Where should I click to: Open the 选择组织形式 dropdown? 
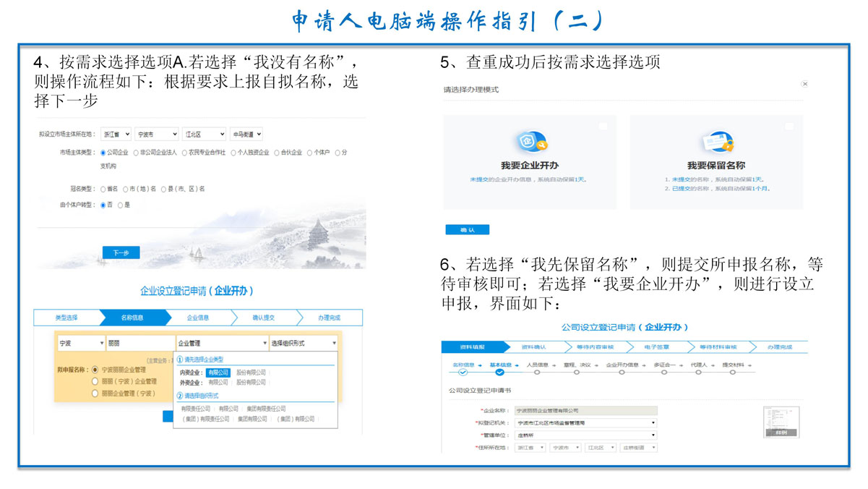303,344
